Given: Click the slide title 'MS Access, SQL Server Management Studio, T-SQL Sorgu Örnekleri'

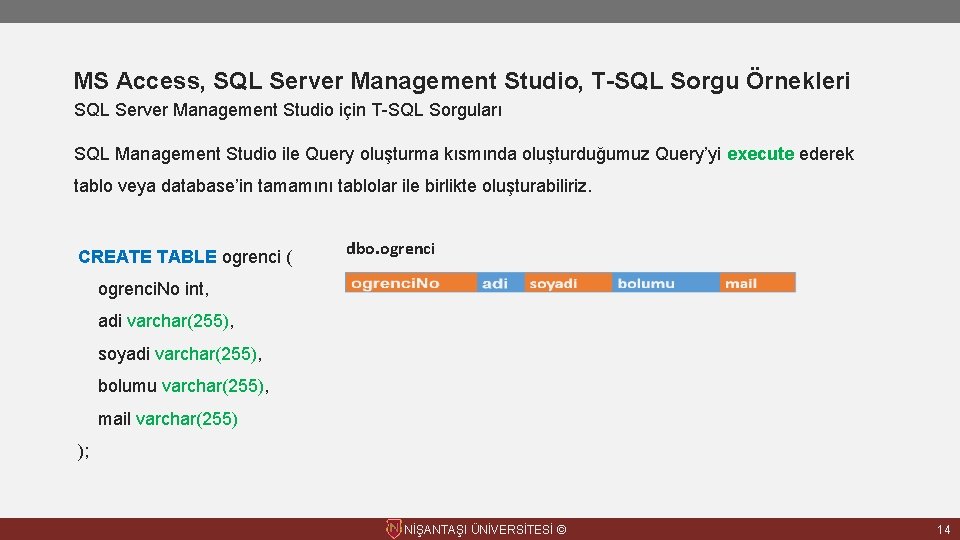Looking at the screenshot, I should pyautogui.click(x=462, y=81).
